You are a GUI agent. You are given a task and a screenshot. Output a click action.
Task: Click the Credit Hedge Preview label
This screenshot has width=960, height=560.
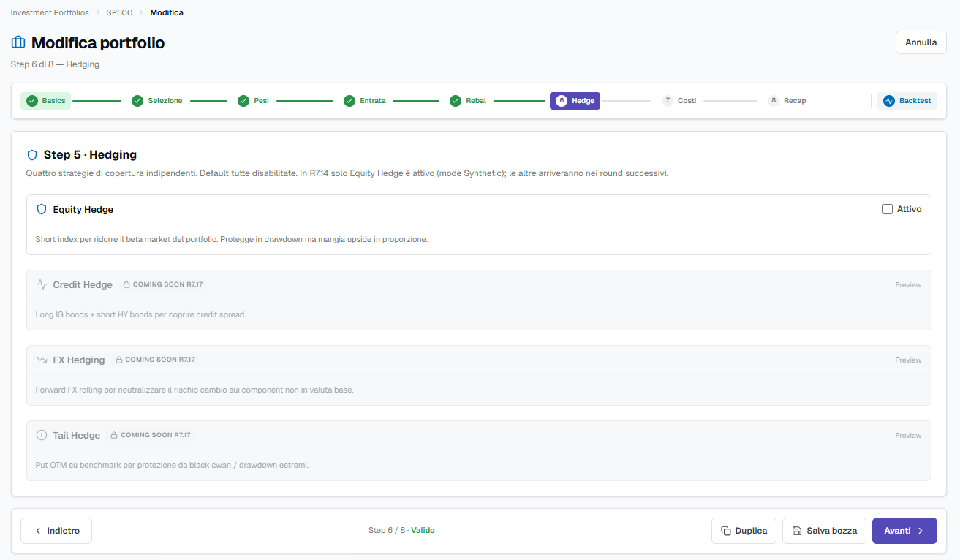point(908,285)
